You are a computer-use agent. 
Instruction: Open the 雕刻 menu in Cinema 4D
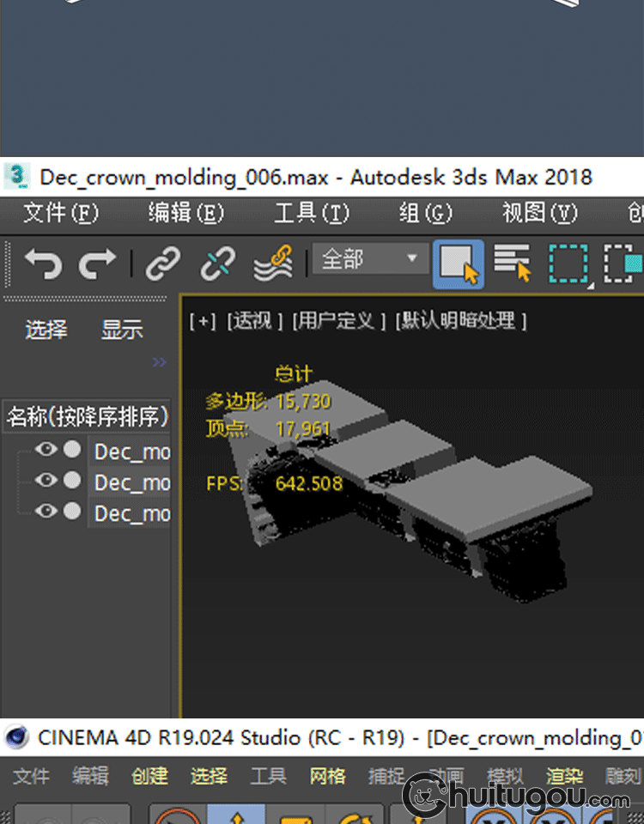pyautogui.click(x=624, y=776)
